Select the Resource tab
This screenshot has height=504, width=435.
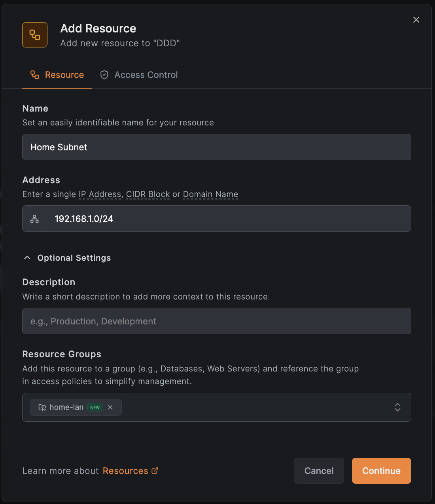[x=64, y=75]
